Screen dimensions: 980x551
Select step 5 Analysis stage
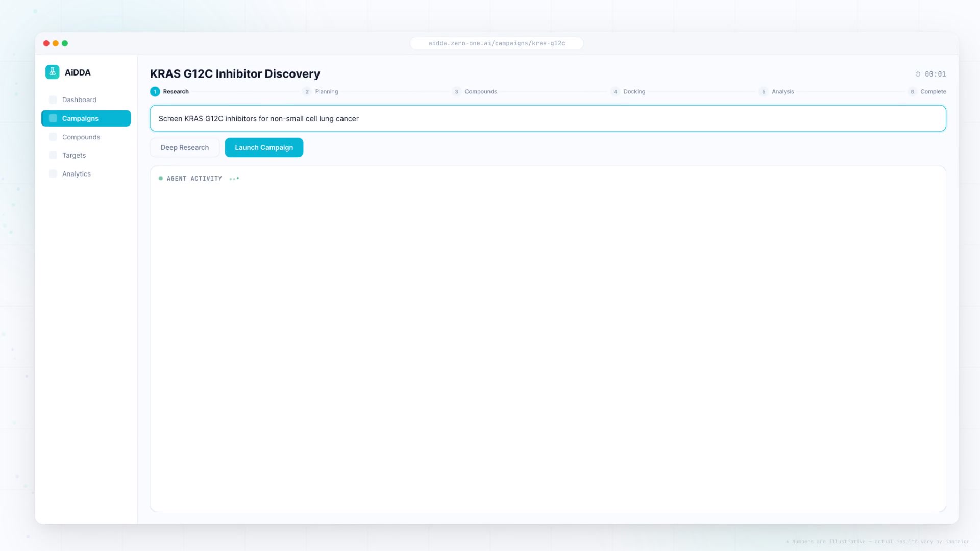coord(764,91)
